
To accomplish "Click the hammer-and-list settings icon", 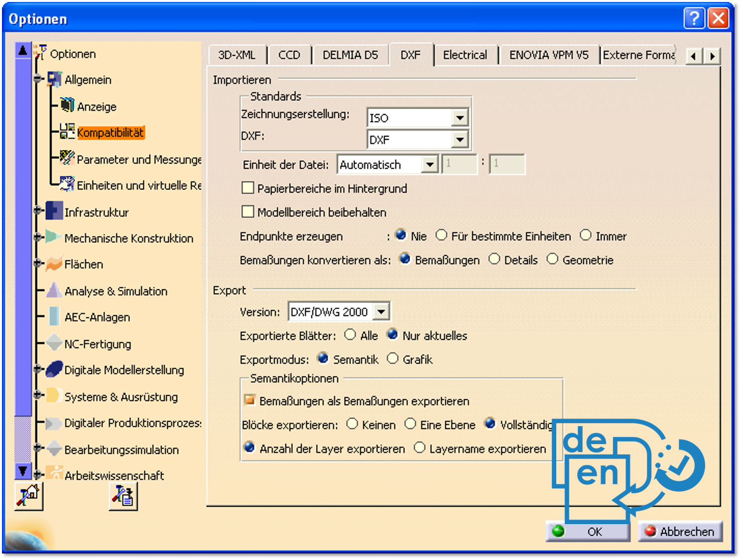I will (x=123, y=496).
